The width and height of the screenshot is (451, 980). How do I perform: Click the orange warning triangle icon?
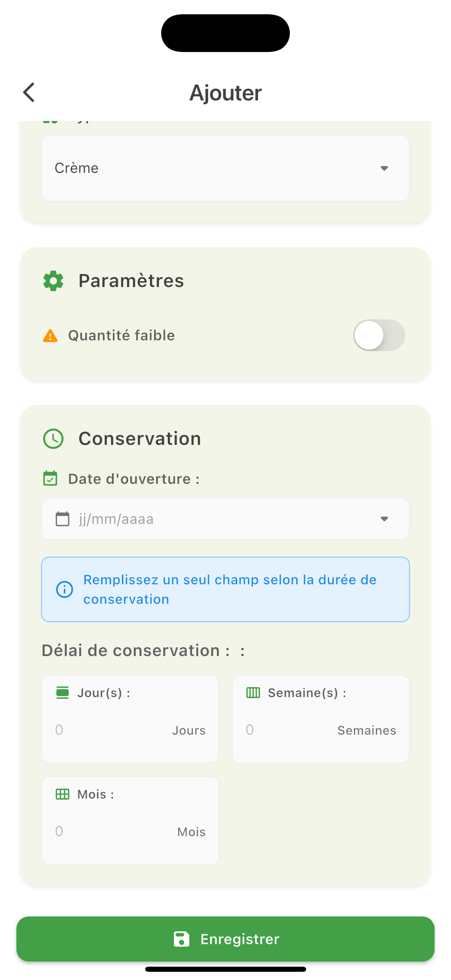tap(50, 336)
